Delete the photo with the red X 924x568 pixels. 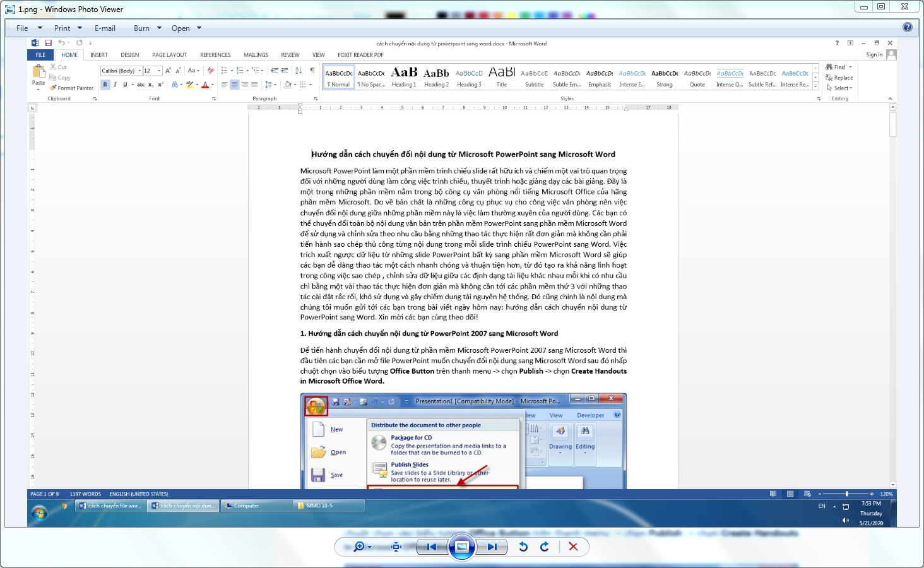pyautogui.click(x=573, y=547)
